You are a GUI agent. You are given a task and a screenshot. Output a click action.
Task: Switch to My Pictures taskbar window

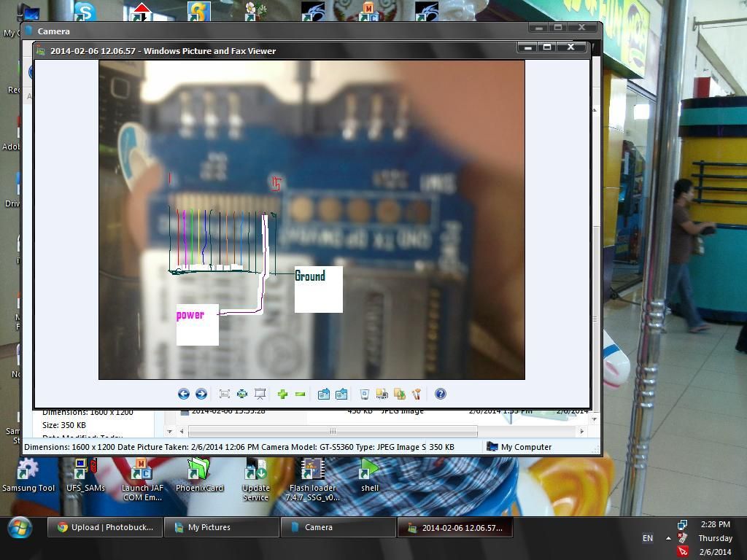221,527
